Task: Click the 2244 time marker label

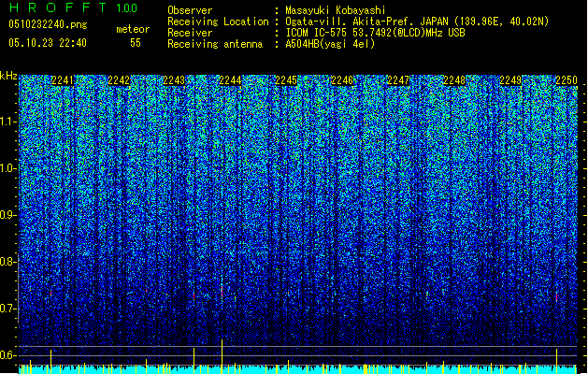Action: click(x=230, y=80)
